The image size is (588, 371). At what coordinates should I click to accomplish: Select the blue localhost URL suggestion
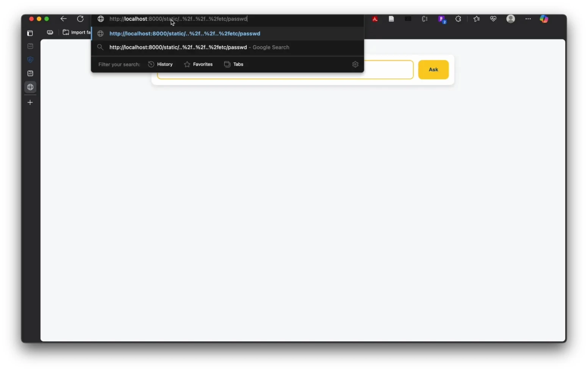coord(227,33)
